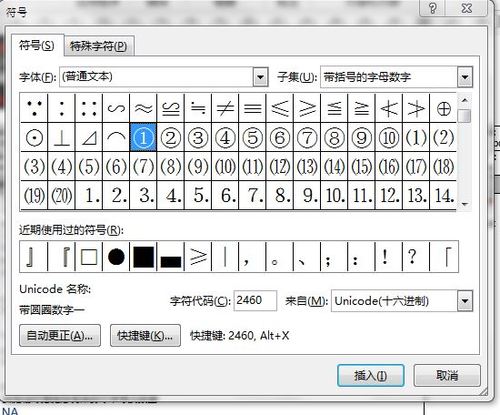Screen dimensions: 500x415
Task: Click the symbol grid scrollbar thumb
Action: coord(465,116)
